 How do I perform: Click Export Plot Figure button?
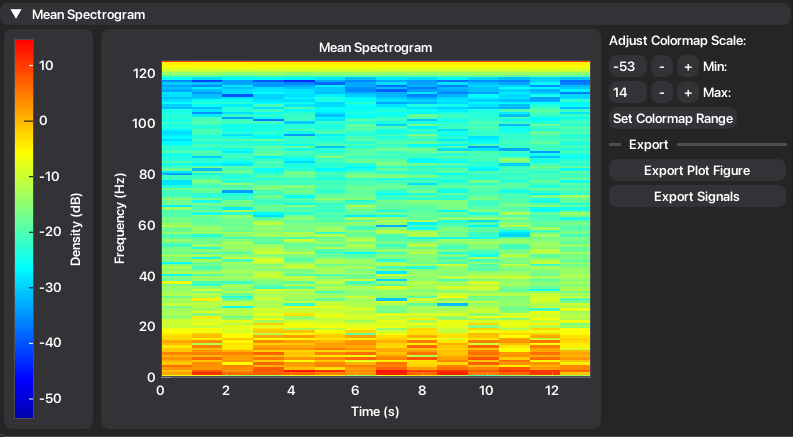(x=697, y=170)
